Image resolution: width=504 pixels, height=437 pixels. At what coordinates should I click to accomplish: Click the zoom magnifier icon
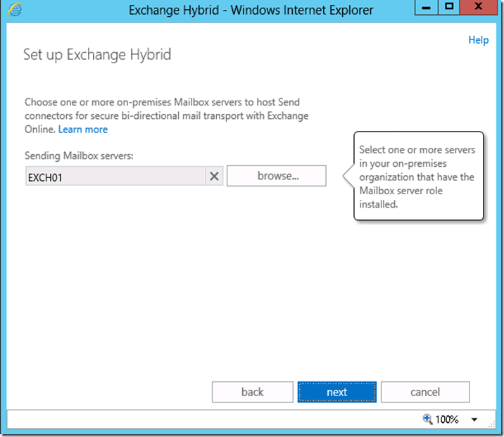coord(428,419)
